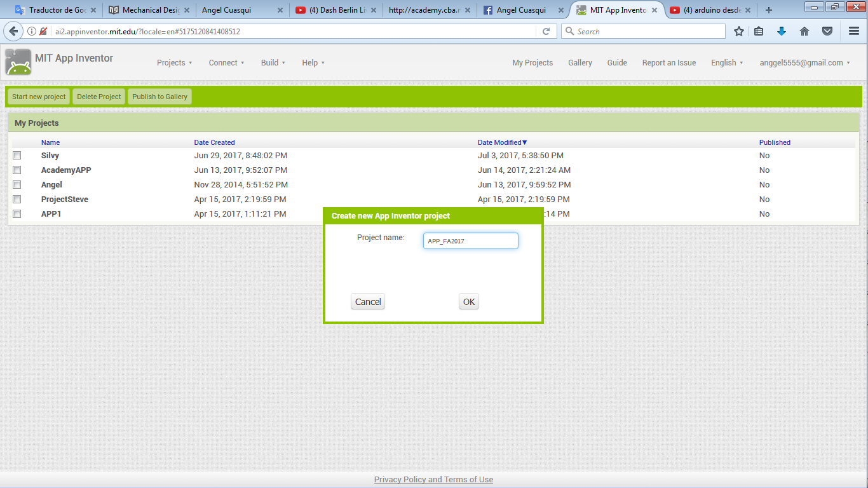This screenshot has height=488, width=868.
Task: Open the My Projects link
Action: [x=532, y=62]
